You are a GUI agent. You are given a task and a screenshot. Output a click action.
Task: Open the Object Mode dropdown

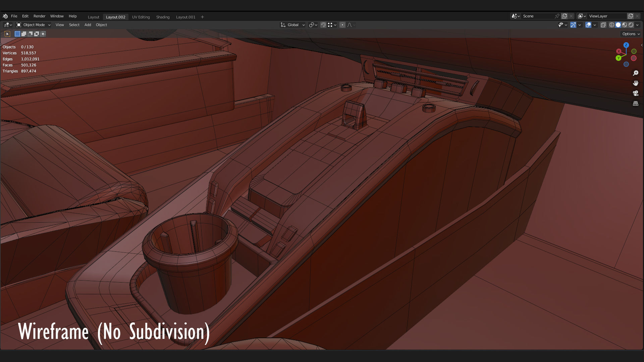(34, 25)
